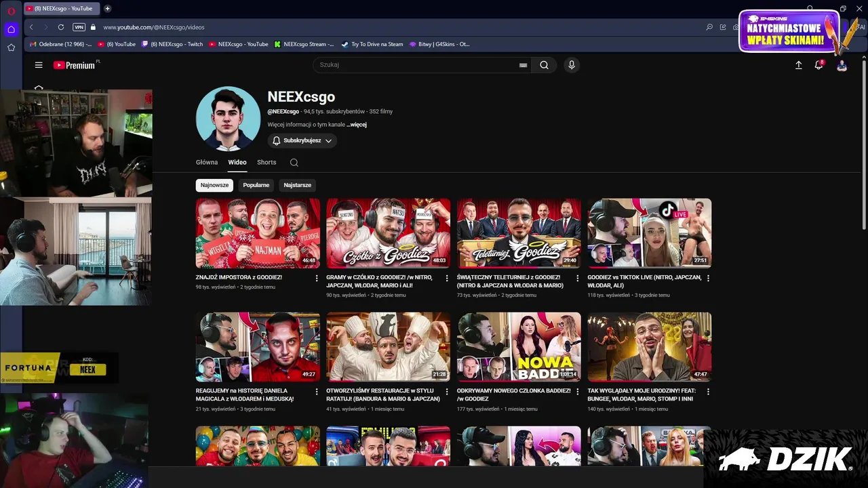This screenshot has height=488, width=868.
Task: Select the Najnowsze sort chip
Action: (214, 185)
